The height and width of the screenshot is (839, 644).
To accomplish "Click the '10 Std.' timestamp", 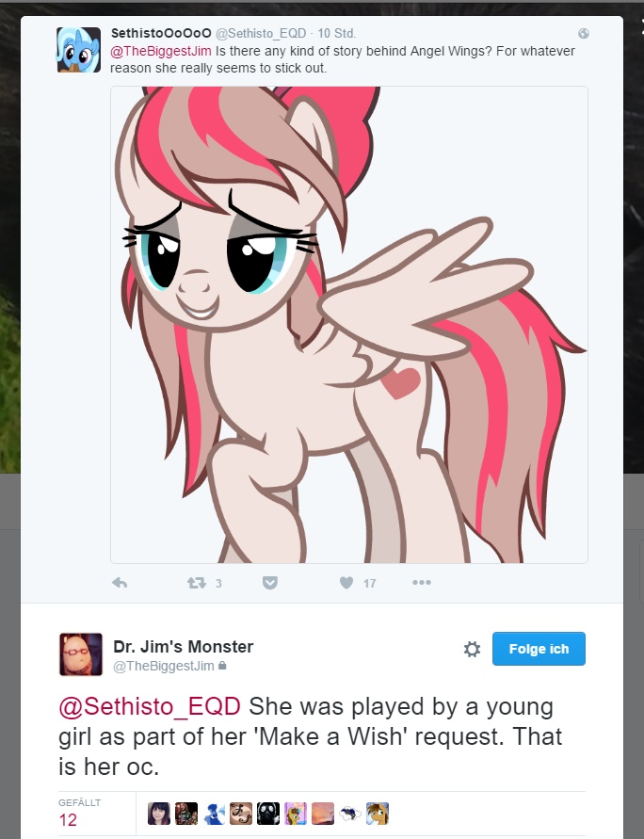I will [336, 33].
